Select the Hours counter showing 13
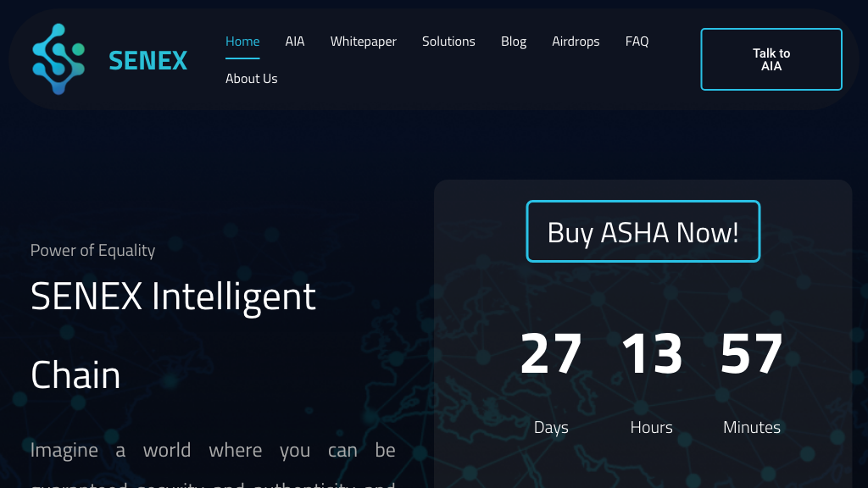This screenshot has height=488, width=868. pos(651,353)
